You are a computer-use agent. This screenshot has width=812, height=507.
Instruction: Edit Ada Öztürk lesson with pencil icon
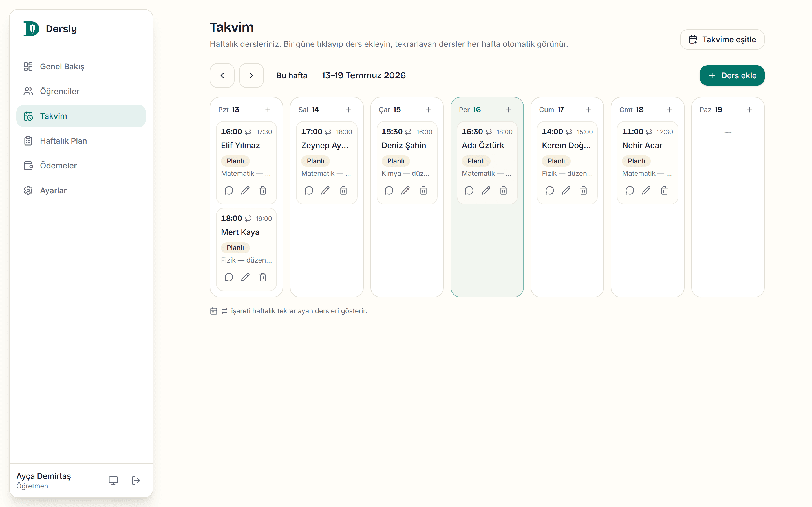pyautogui.click(x=486, y=190)
